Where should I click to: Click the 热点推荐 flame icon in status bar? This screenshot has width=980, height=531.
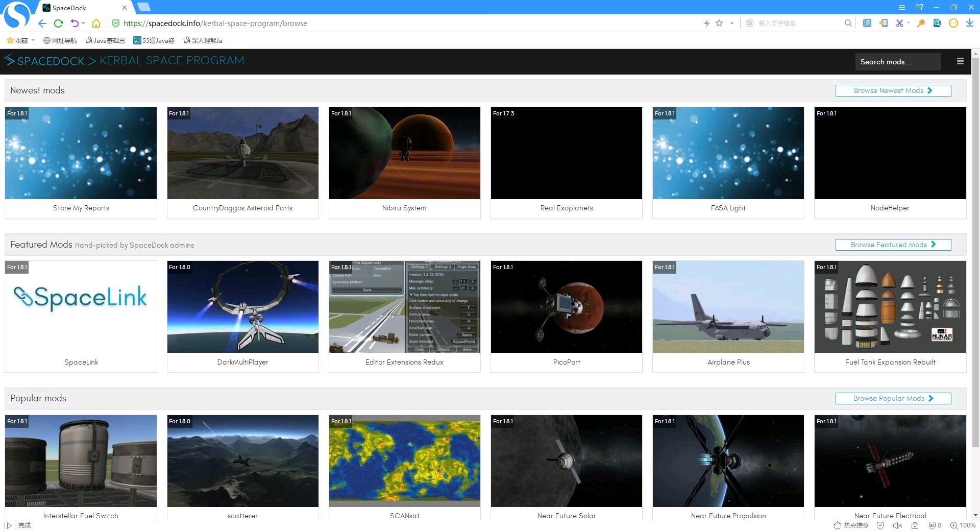[x=837, y=525]
